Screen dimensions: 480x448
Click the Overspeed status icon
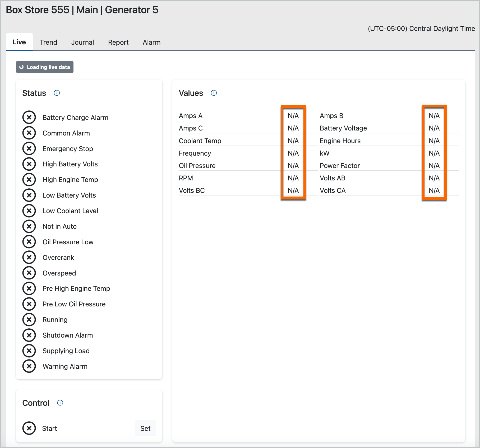(x=29, y=273)
